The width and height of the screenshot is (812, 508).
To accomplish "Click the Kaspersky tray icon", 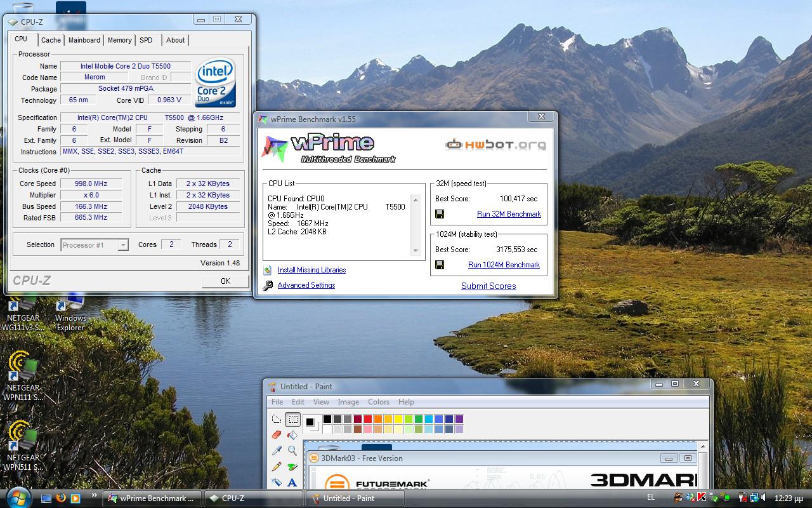I will tap(702, 497).
